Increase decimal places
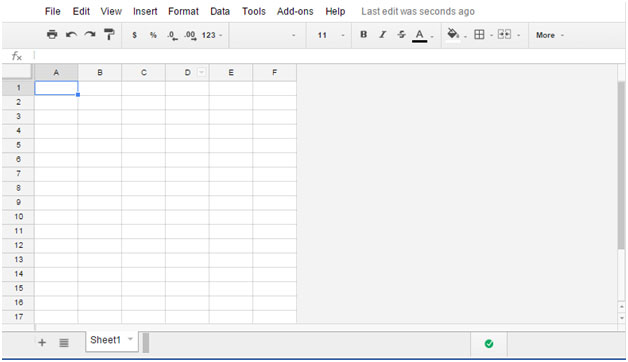 click(190, 36)
